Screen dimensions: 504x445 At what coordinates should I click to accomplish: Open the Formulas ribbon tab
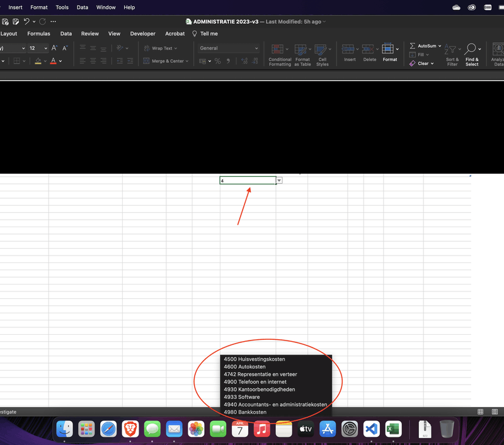pyautogui.click(x=38, y=33)
